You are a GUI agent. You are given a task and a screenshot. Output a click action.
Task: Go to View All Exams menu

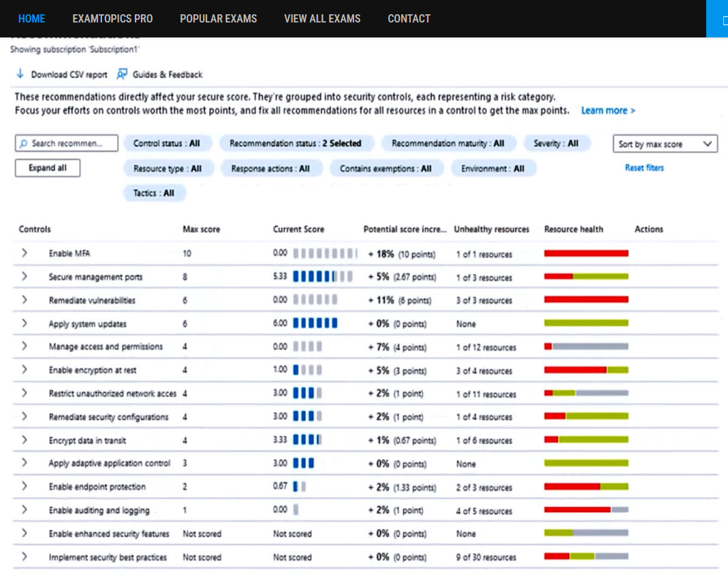tap(322, 18)
